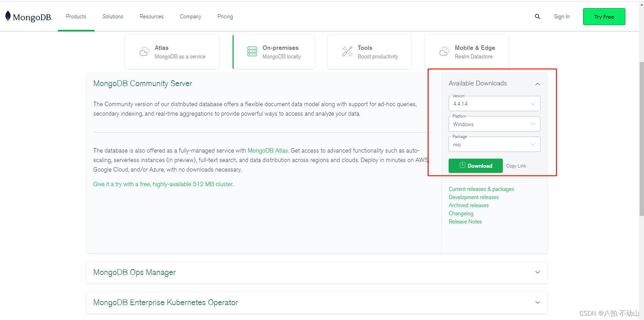
Task: Open Development releases link
Action: click(x=474, y=197)
